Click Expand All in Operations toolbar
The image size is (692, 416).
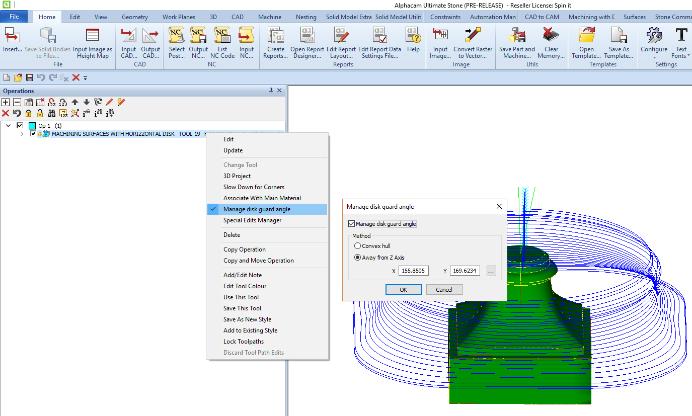point(6,102)
